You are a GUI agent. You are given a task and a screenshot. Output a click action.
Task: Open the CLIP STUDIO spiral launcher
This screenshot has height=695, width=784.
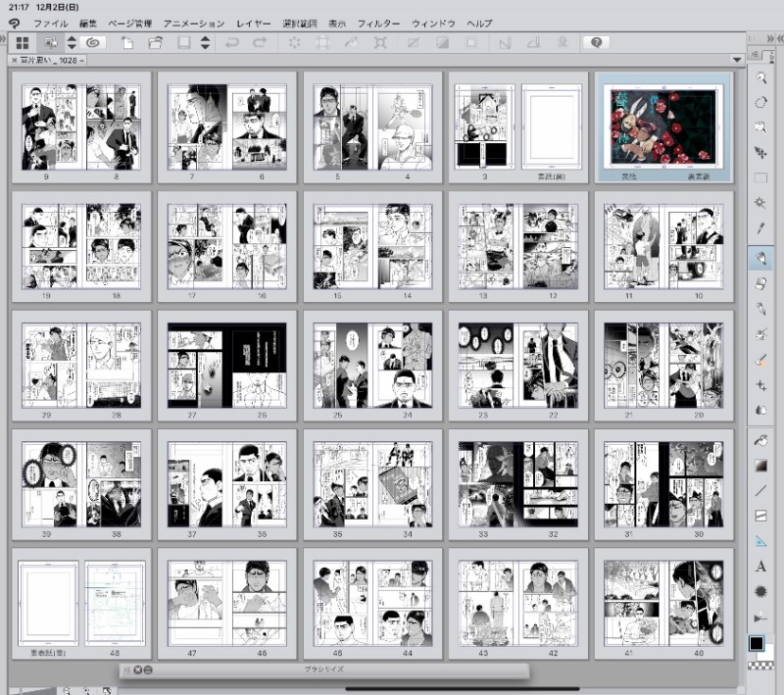point(93,43)
